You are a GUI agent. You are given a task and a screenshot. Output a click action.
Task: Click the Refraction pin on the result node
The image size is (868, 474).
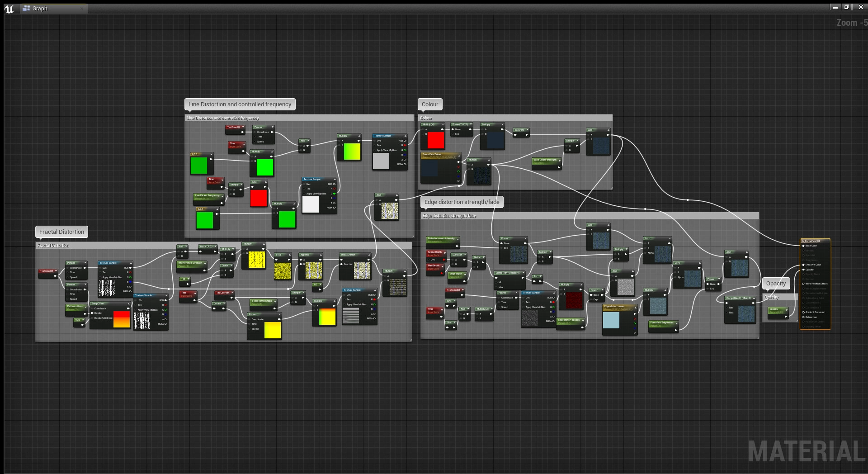[x=803, y=317]
